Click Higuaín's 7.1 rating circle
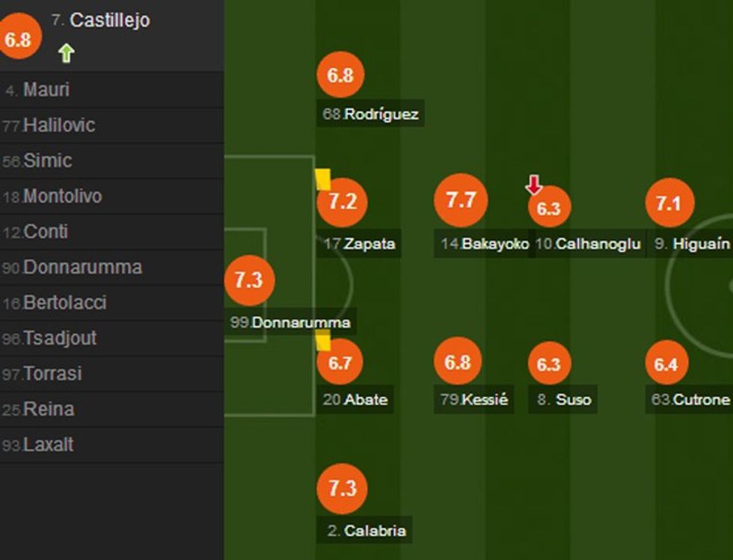Screen dimensions: 733x560 (669, 203)
